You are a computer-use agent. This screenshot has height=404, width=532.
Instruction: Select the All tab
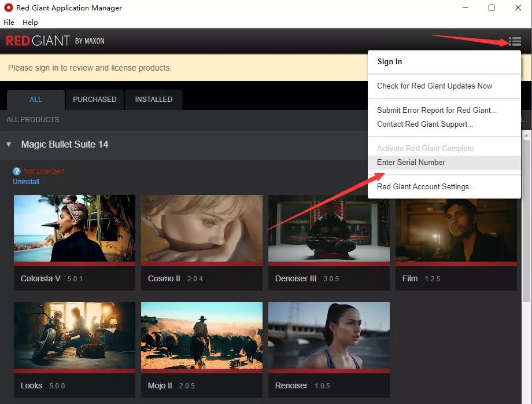click(36, 100)
